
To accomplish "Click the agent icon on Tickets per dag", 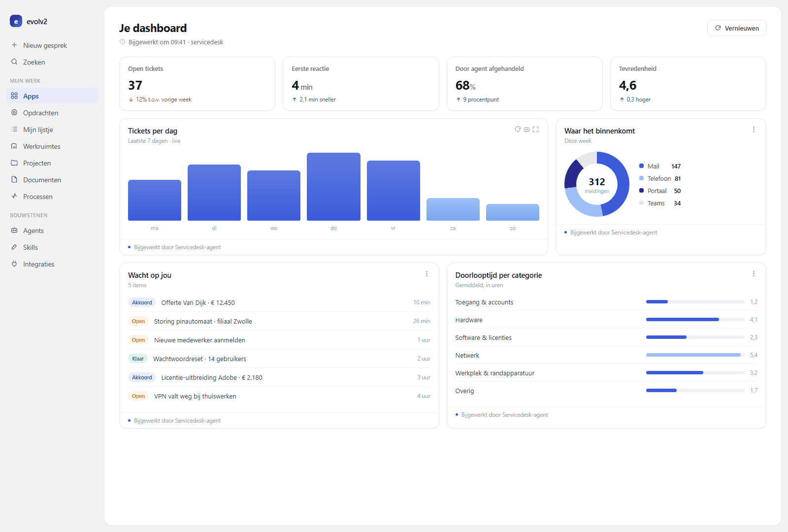I will (526, 130).
